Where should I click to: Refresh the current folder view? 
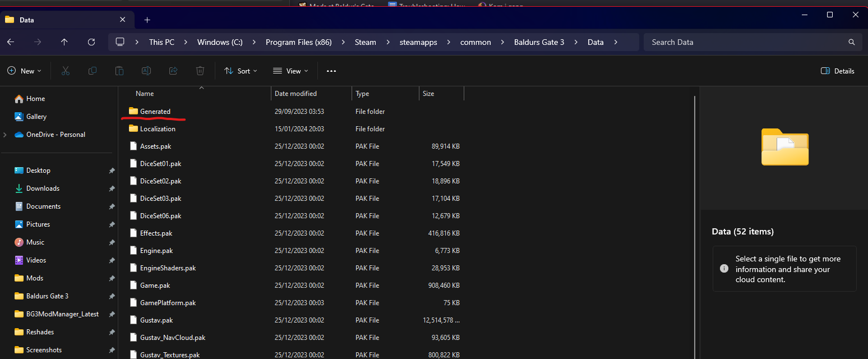(x=91, y=42)
